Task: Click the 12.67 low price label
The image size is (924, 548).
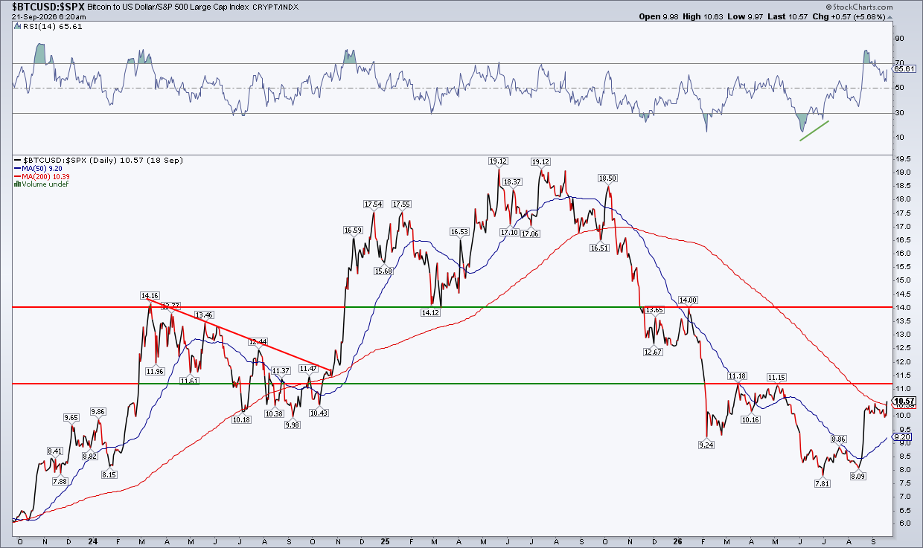Action: [x=653, y=352]
